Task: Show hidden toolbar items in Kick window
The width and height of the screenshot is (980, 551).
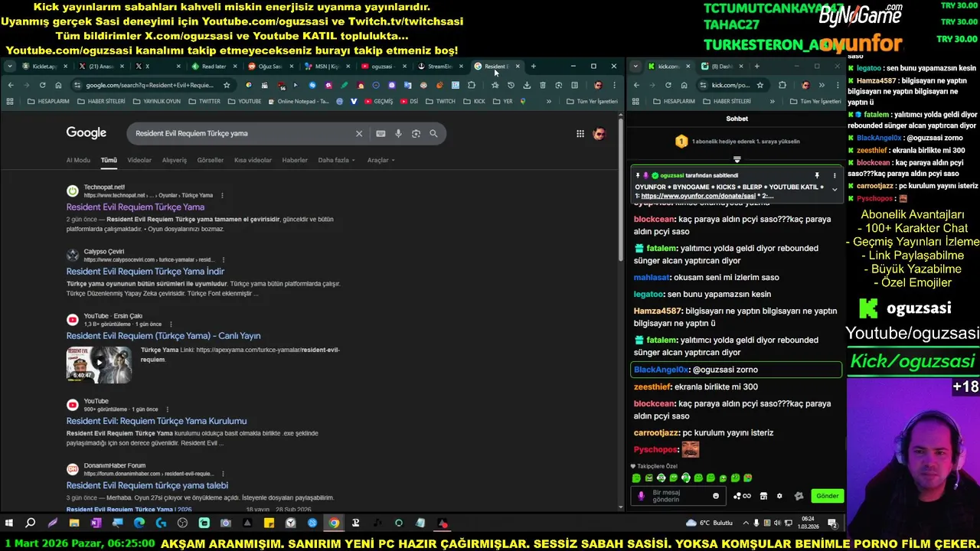Action: point(822,85)
